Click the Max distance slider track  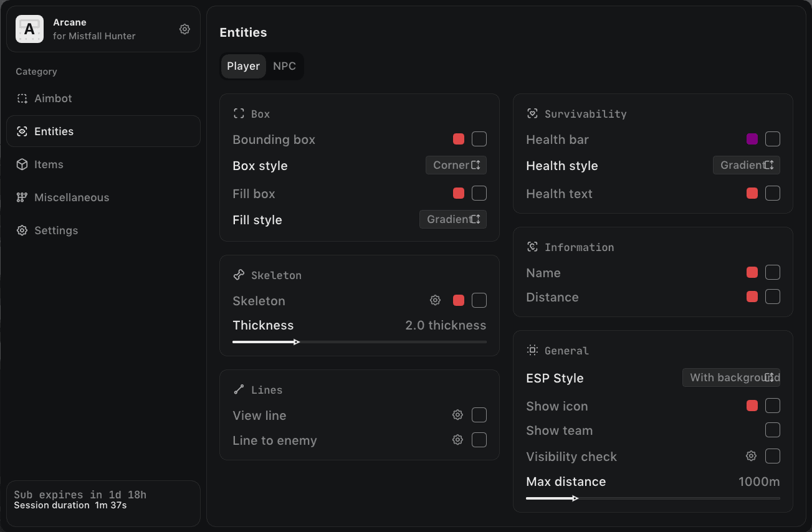pyautogui.click(x=653, y=498)
